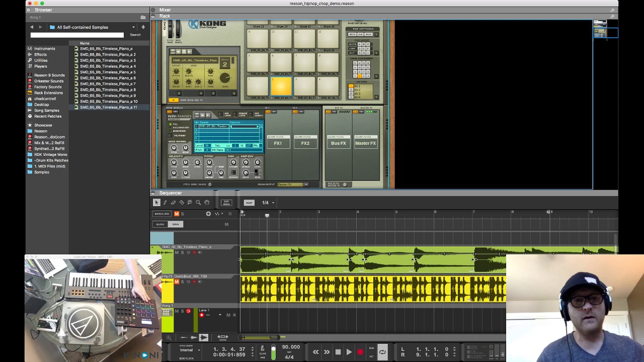Open Rack Extensions location
The image size is (644, 362).
(x=48, y=93)
